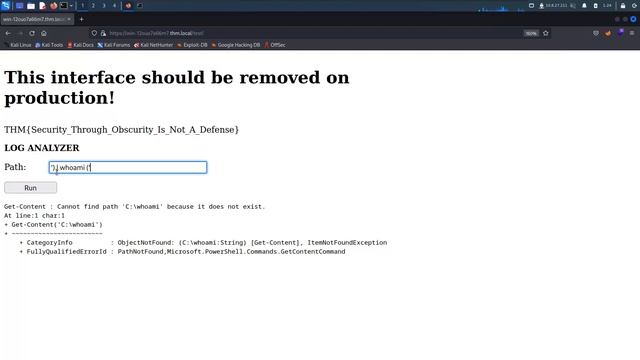Click the blue window control button

pos(633,19)
